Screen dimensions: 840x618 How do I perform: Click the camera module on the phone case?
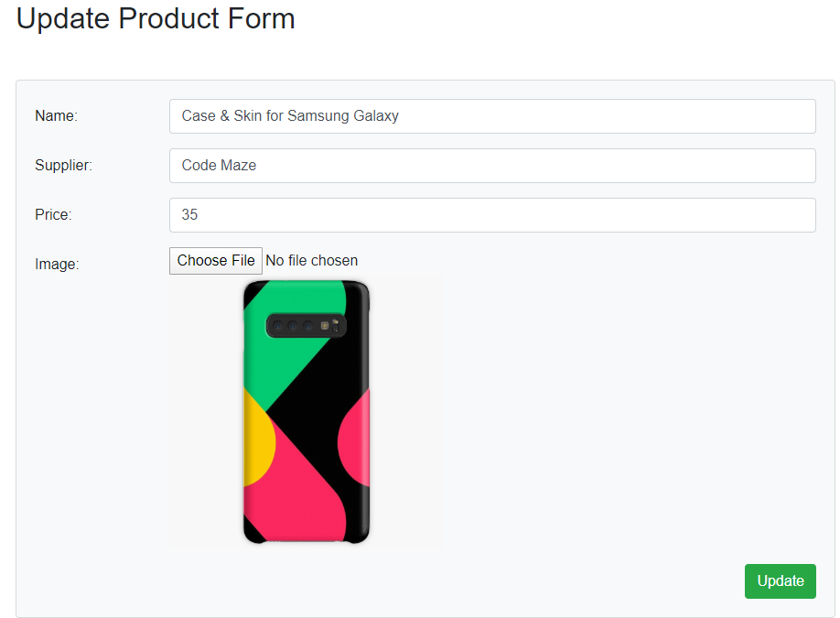point(306,325)
